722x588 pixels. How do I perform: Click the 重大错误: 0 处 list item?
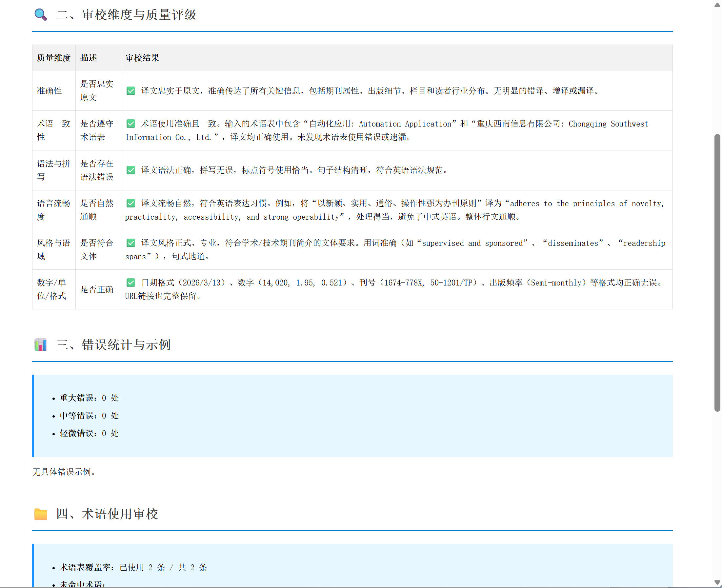click(x=89, y=398)
